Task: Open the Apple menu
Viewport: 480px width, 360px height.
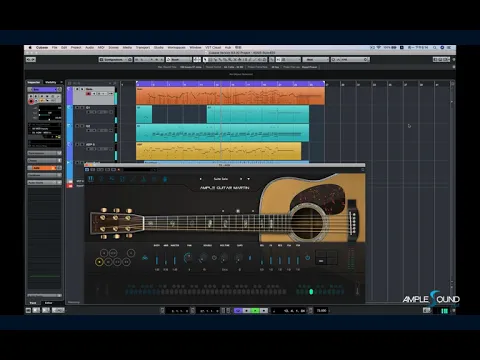Action: pyautogui.click(x=30, y=48)
